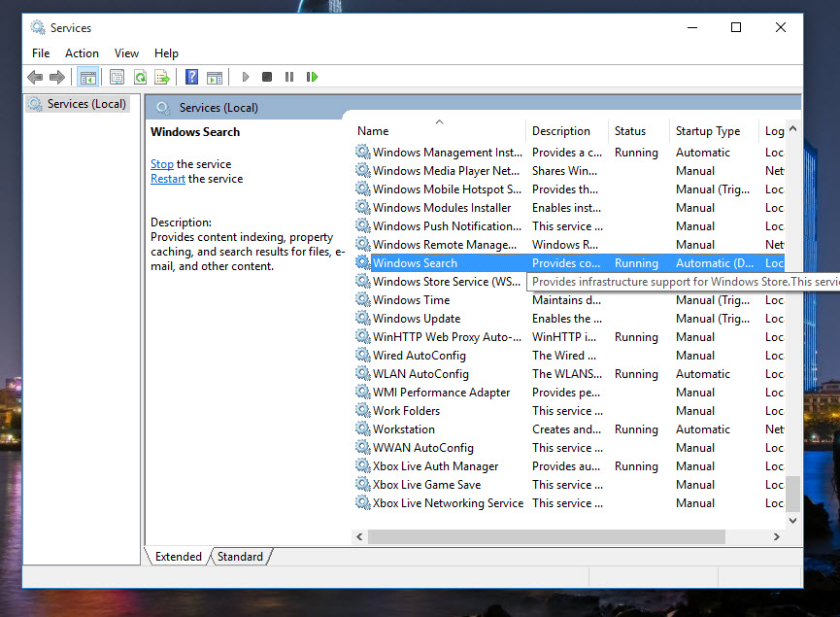Click the green Refresh toolbar icon
This screenshot has height=617, width=840.
click(x=140, y=77)
